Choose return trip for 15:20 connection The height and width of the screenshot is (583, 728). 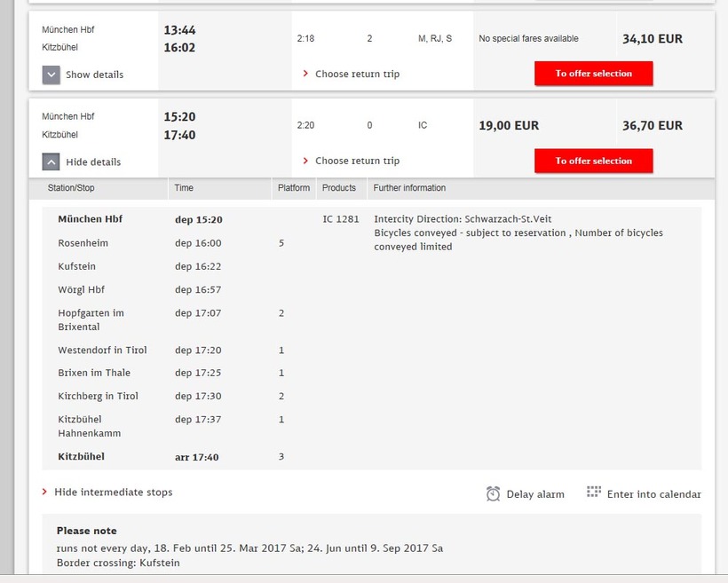pos(357,162)
